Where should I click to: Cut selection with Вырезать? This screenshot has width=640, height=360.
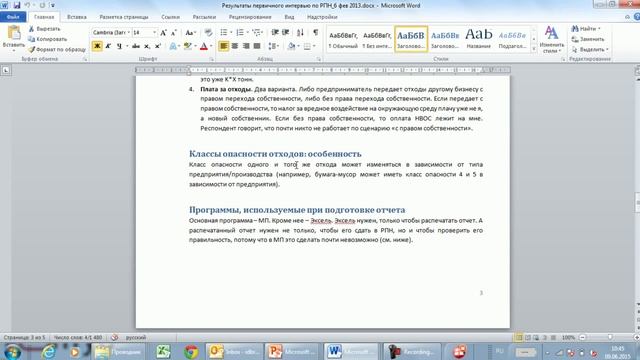click(x=44, y=29)
